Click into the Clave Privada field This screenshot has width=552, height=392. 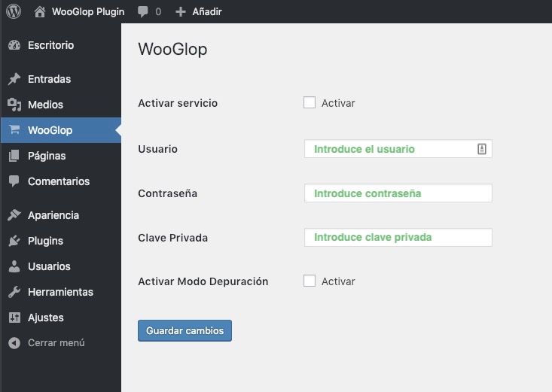pos(398,237)
